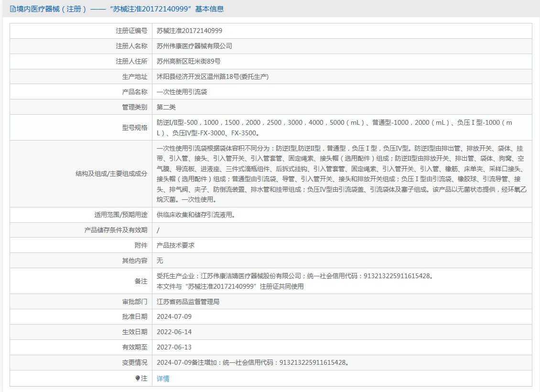Click the 注册人住所 label
Screen dimensions: 540x392
131,61
